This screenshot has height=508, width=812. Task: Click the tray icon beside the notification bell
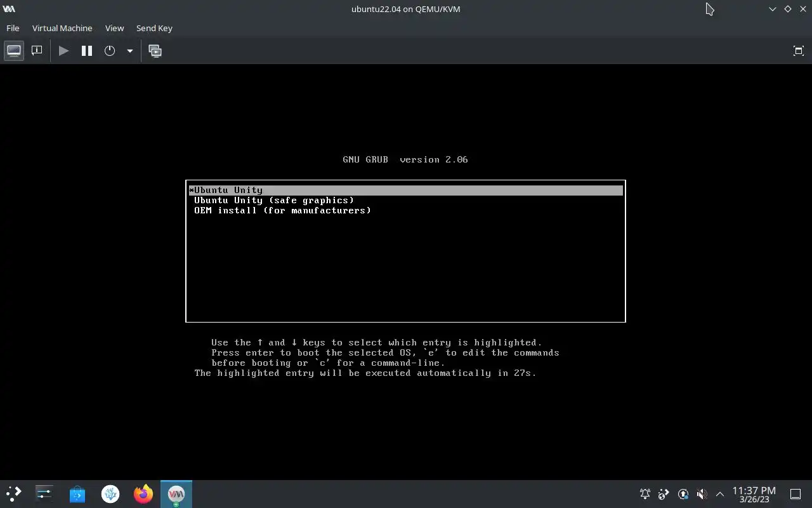[664, 494]
